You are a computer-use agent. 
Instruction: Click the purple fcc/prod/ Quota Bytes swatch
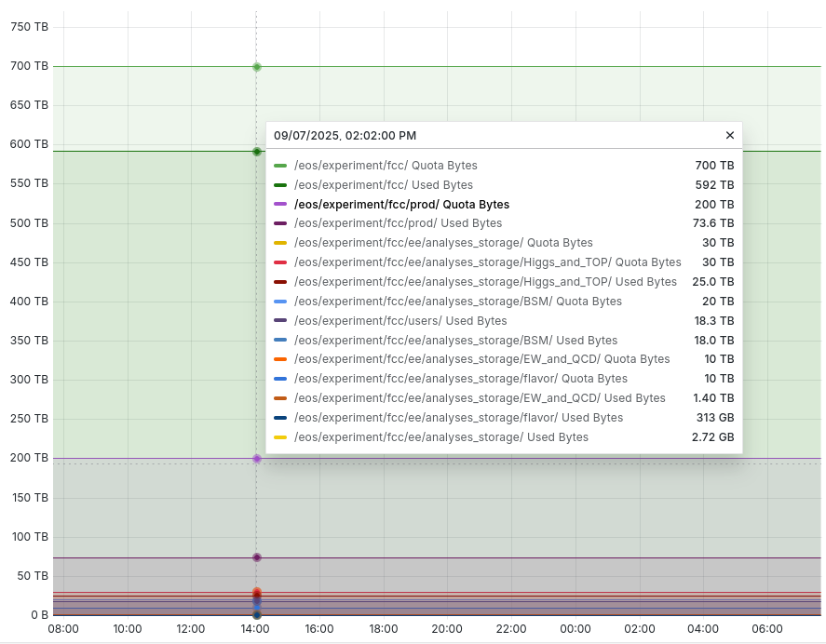point(280,205)
